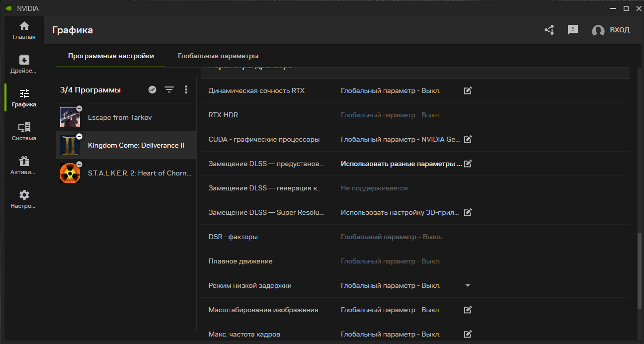Screen dimensions: 644x344
Task: Click the share icon in header
Action: pos(549,30)
